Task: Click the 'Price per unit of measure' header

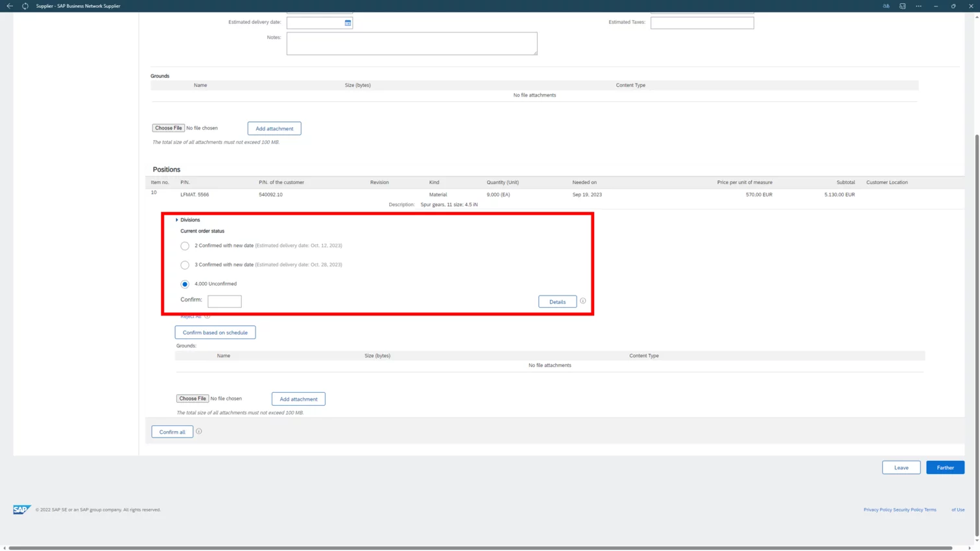Action: coord(745,182)
